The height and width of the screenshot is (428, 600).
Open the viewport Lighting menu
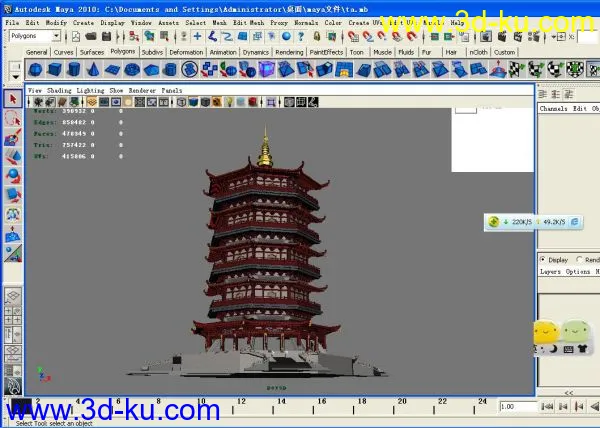pos(90,90)
